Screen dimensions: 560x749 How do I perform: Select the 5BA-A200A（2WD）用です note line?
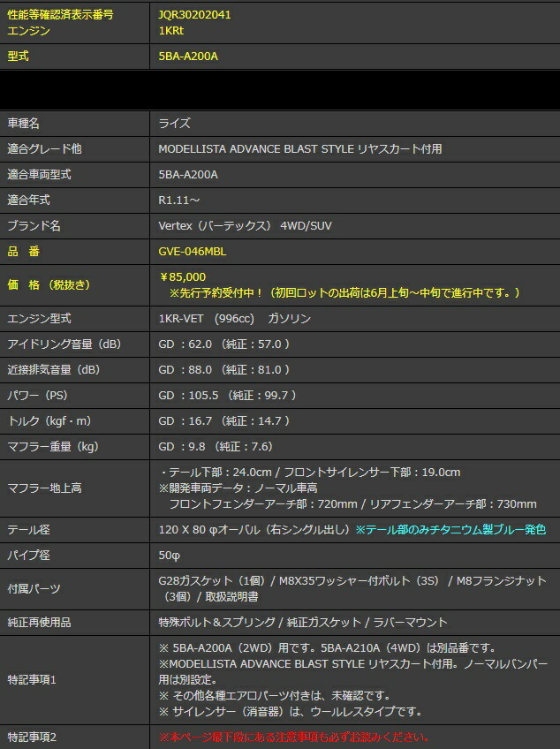[x=328, y=648]
